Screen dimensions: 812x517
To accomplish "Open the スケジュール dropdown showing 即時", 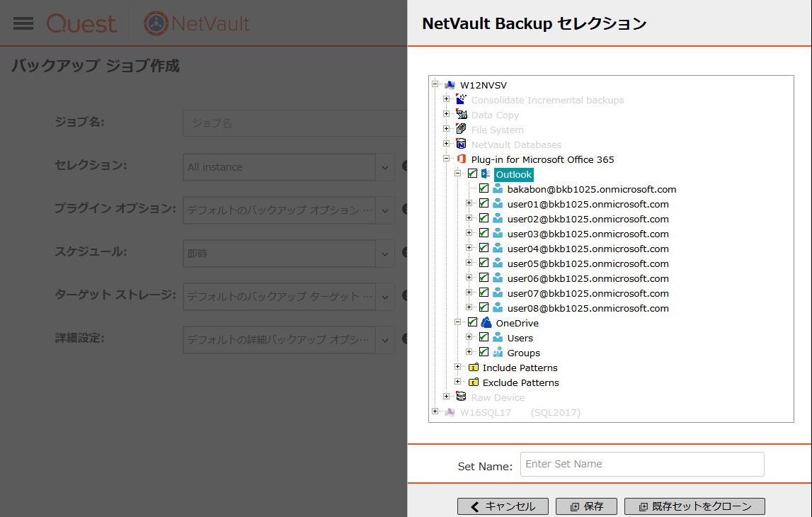I will pos(385,254).
